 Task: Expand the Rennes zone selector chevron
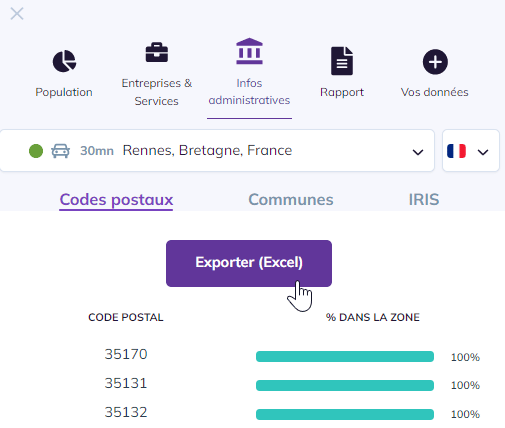(418, 152)
